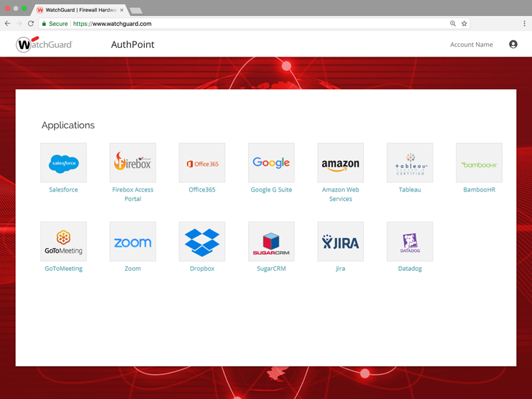Open the SugarCRM application icon
Viewport: 532px width, 399px height.
pyautogui.click(x=271, y=242)
